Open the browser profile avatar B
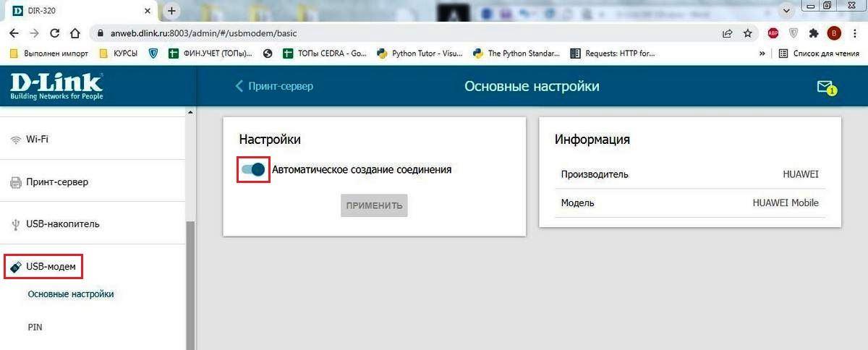Viewport: 868px width, 350px height. 834,33
